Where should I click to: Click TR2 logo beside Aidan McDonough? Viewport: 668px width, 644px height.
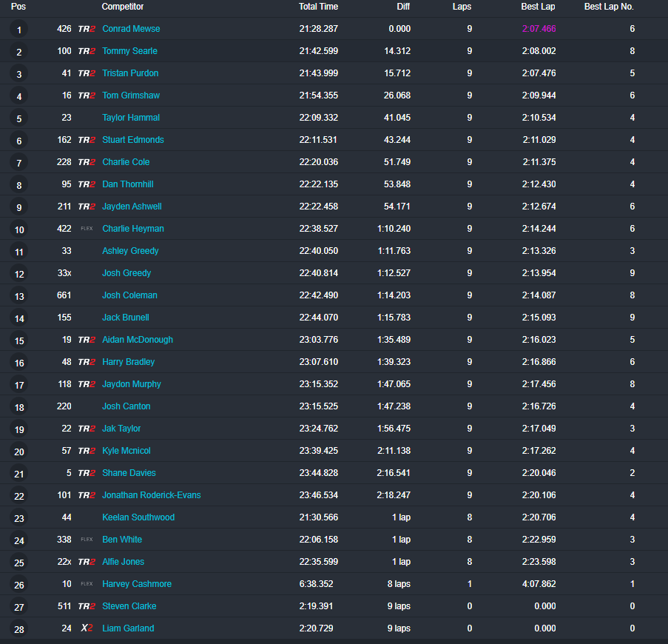(x=87, y=340)
